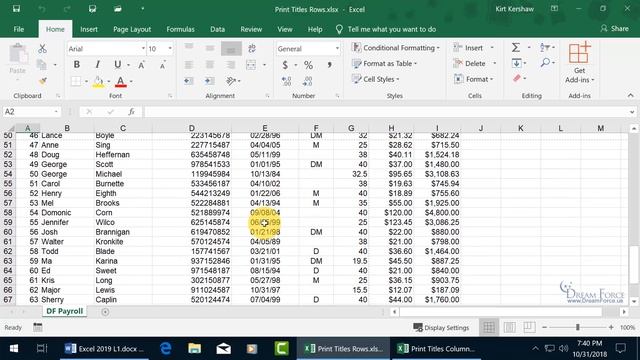Open the File tab
Image resolution: width=640 pixels, height=360 pixels.
(x=19, y=29)
